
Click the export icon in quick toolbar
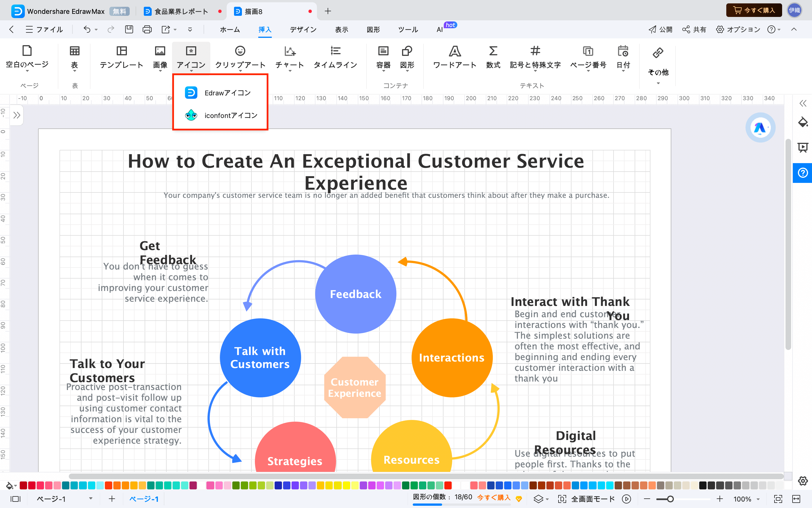(x=166, y=30)
